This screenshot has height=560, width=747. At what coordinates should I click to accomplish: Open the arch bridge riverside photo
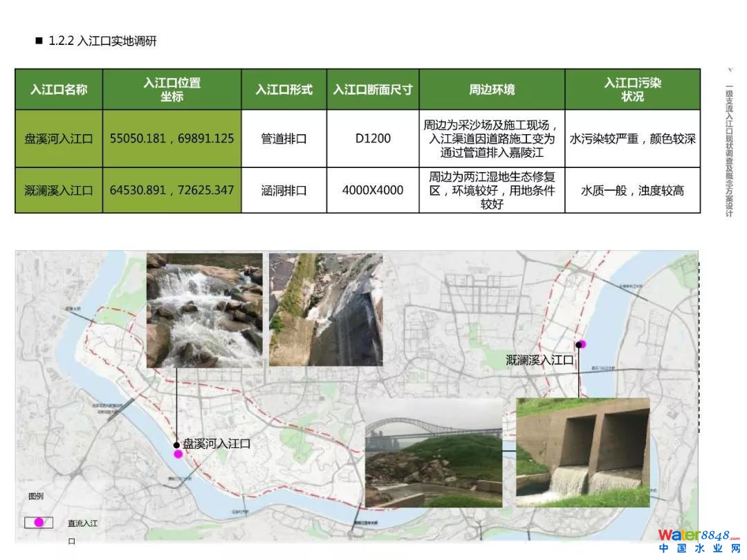coord(434,453)
